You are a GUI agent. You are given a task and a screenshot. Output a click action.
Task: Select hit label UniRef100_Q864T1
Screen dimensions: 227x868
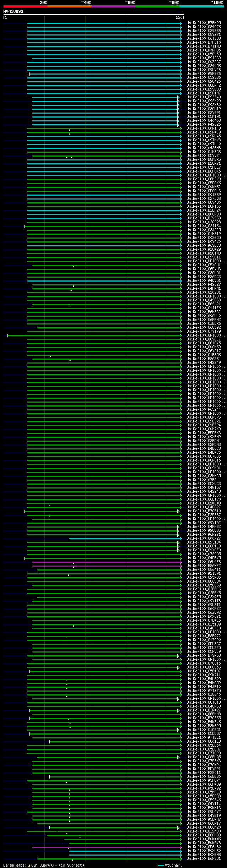204,570
